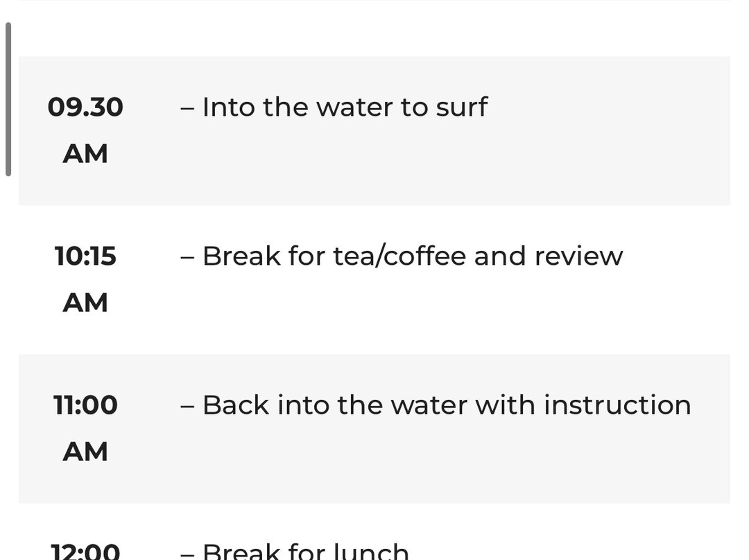The width and height of the screenshot is (749, 560).
Task: Click the word 'Back' in the 11:00 row
Action: tap(235, 405)
